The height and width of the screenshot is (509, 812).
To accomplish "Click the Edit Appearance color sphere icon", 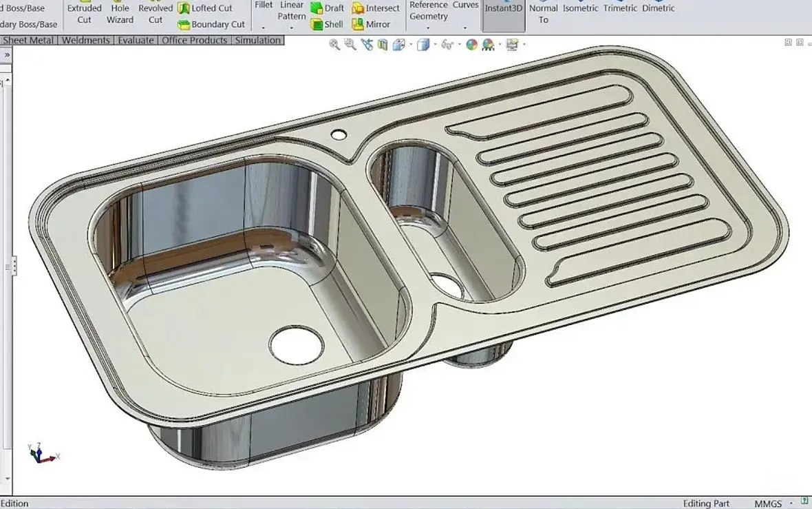I will pos(471,45).
